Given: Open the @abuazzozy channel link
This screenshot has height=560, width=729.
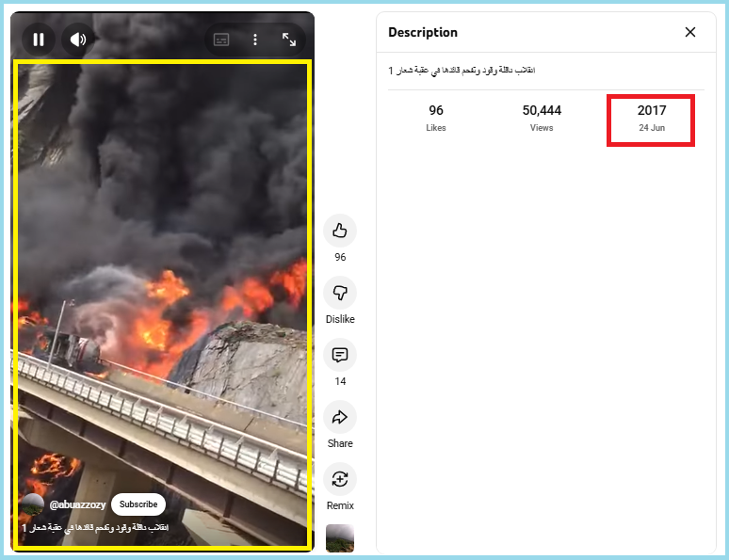Looking at the screenshot, I should coord(77,504).
